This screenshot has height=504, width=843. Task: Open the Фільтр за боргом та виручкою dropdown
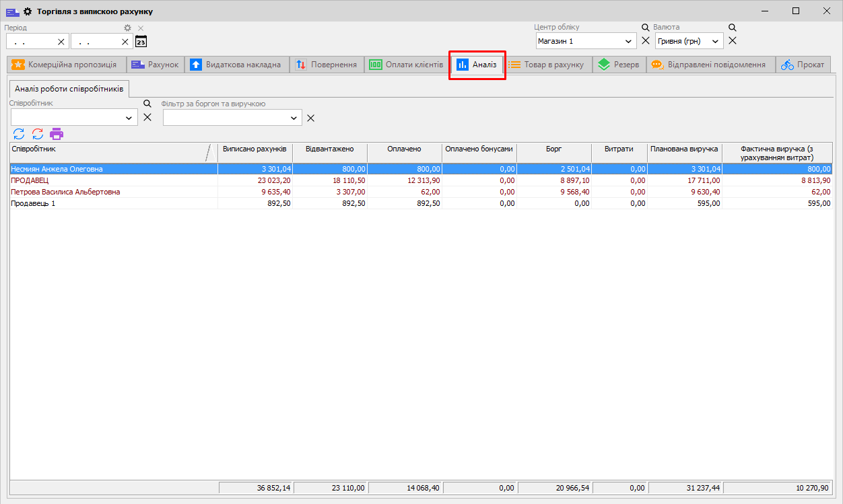tap(294, 118)
